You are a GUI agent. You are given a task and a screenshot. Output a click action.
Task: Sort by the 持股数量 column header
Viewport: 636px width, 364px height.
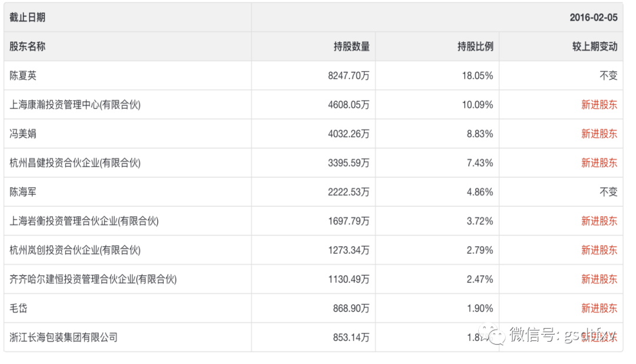pyautogui.click(x=352, y=47)
